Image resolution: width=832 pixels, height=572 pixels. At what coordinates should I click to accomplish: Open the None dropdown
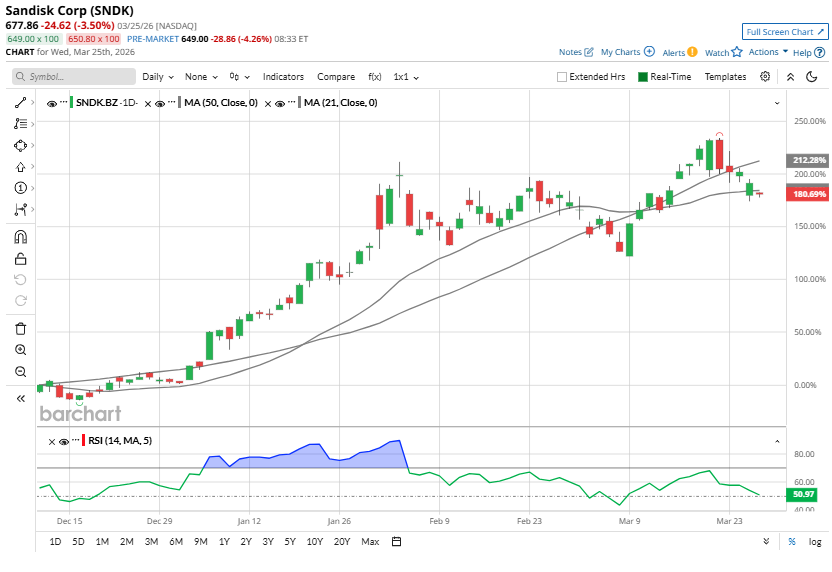(x=201, y=77)
